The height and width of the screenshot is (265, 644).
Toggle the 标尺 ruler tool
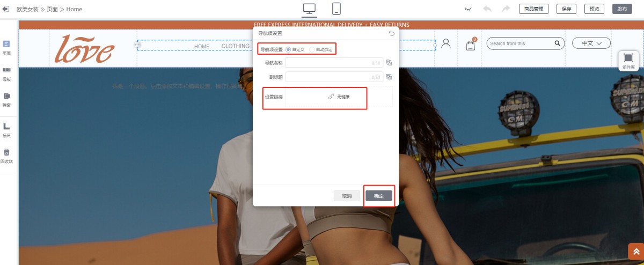[x=6, y=130]
